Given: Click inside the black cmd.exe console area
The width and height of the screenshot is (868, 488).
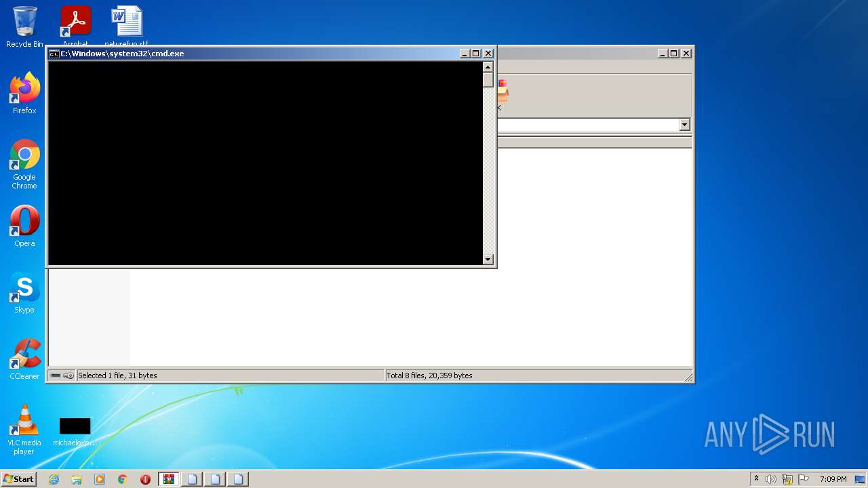Looking at the screenshot, I should 265,163.
